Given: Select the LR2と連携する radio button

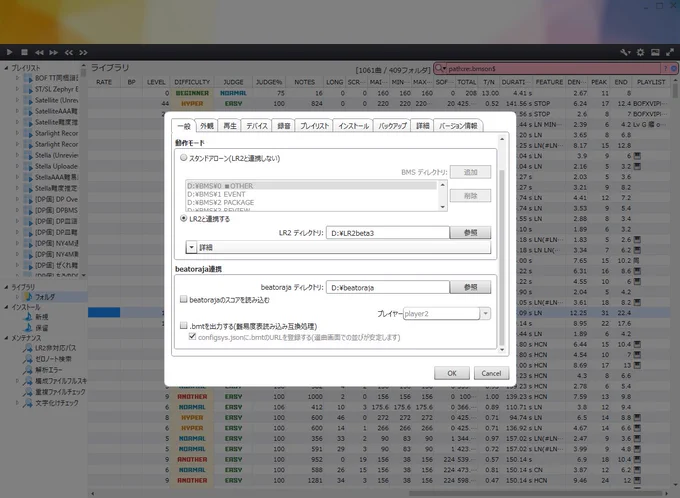Looking at the screenshot, I should [183, 218].
